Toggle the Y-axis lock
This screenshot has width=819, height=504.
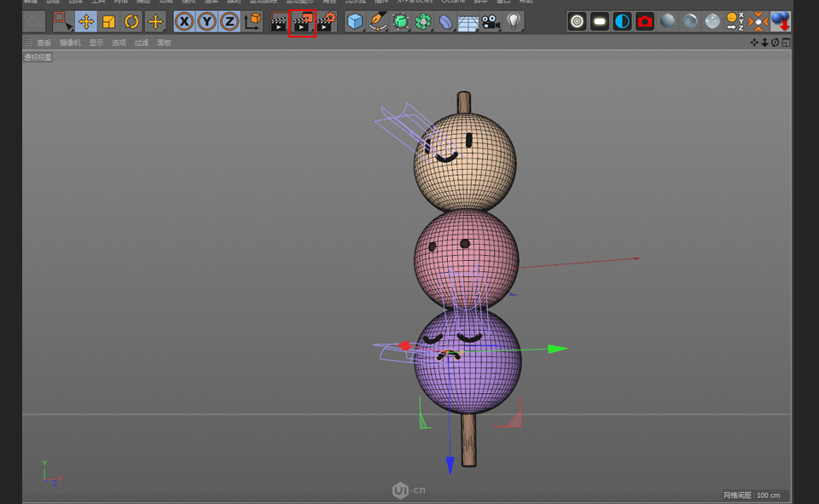pos(206,21)
